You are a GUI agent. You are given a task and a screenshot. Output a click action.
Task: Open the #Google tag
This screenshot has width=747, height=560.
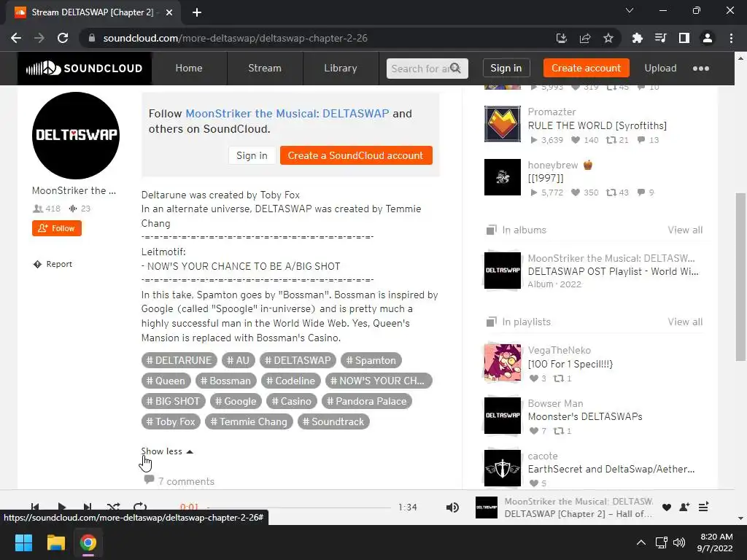(x=236, y=402)
